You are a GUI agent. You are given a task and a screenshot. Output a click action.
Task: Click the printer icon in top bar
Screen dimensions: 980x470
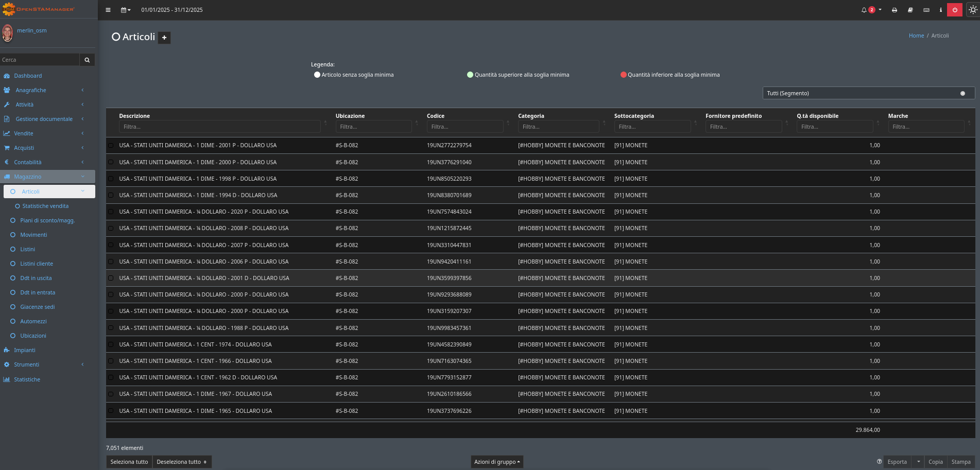pos(895,10)
